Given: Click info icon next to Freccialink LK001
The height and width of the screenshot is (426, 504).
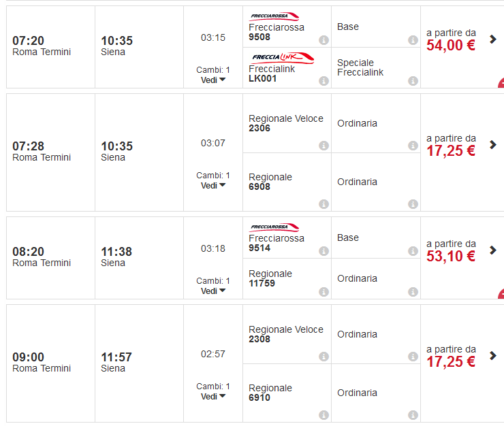Looking at the screenshot, I should (324, 81).
